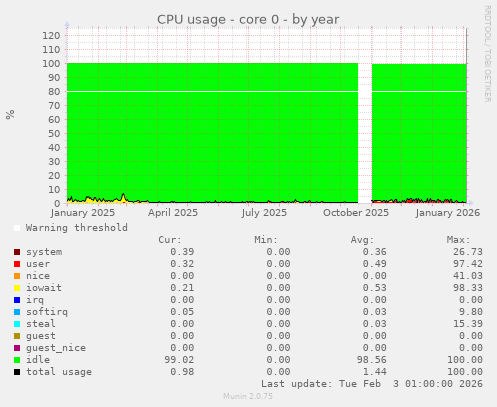The width and height of the screenshot is (497, 407).
Task: Select the 'total usage' legend label
Action: pyautogui.click(x=59, y=372)
